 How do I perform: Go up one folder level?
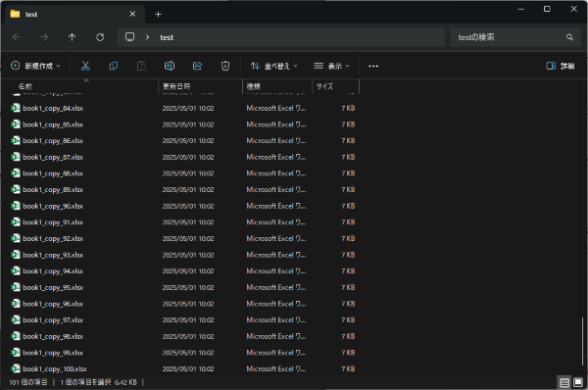click(72, 37)
